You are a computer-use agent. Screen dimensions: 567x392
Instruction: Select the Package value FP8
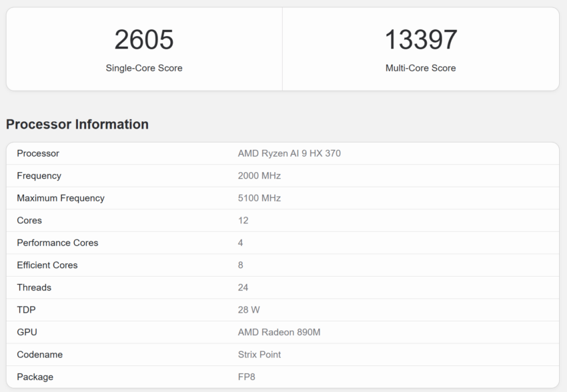point(247,377)
